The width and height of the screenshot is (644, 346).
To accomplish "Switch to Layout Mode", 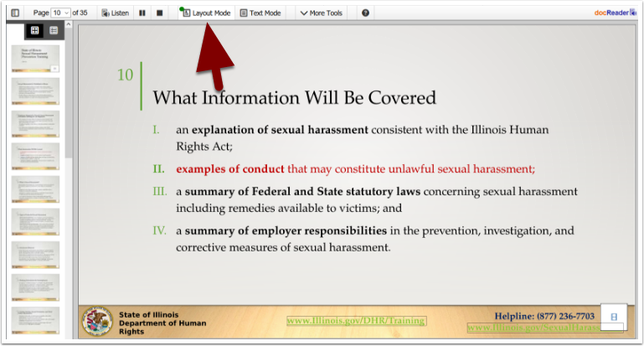I will click(x=206, y=13).
